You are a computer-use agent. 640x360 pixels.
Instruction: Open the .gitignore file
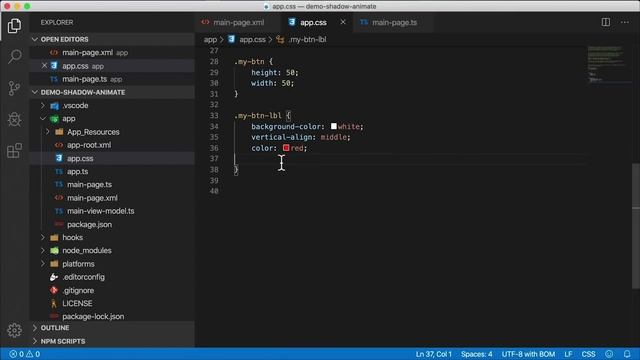tap(78, 291)
